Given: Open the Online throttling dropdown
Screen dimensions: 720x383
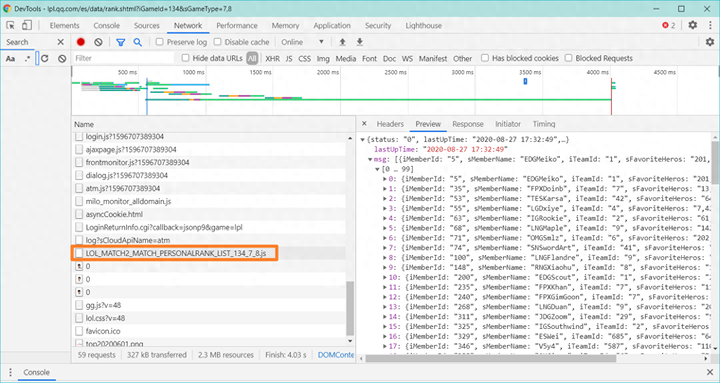Looking at the screenshot, I should (303, 42).
